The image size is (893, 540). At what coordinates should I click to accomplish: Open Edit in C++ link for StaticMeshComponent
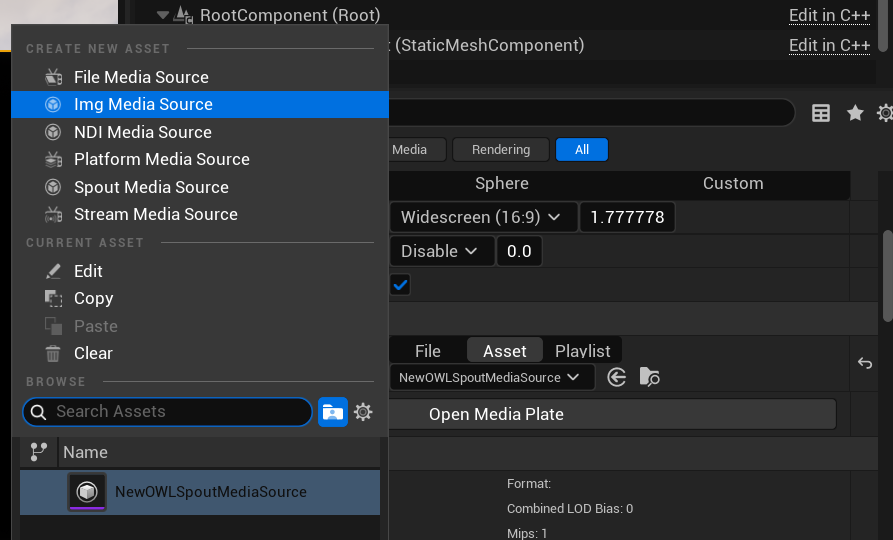pyautogui.click(x=829, y=45)
